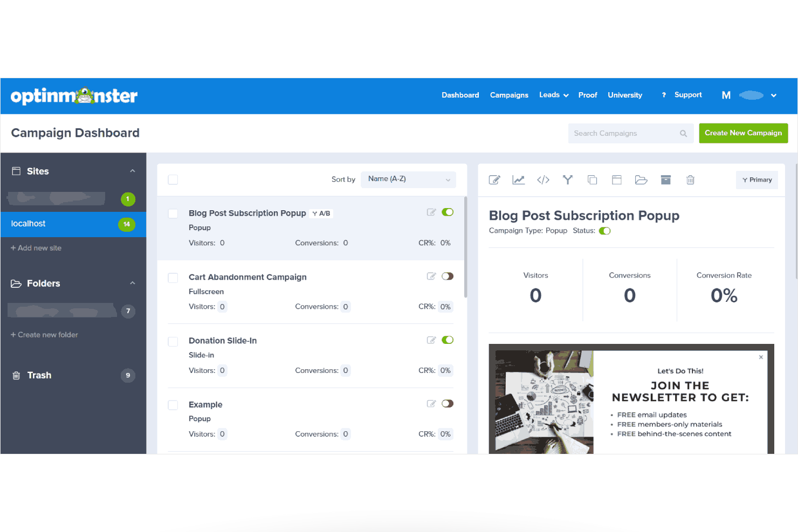Open the Primary variant dropdown
798x532 pixels.
757,180
